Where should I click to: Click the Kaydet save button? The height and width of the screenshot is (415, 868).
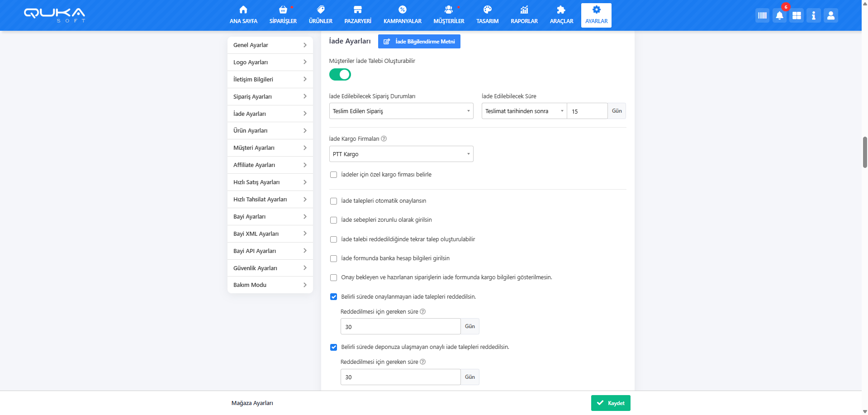click(x=610, y=403)
